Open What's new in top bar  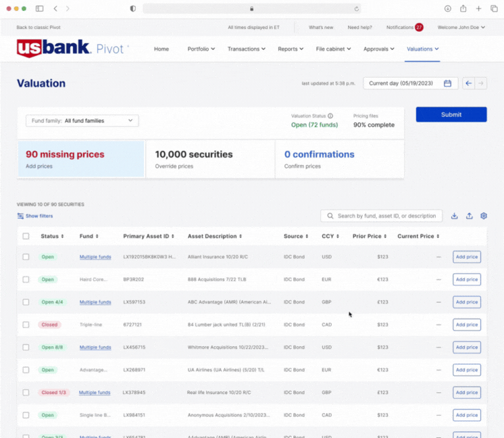point(321,27)
